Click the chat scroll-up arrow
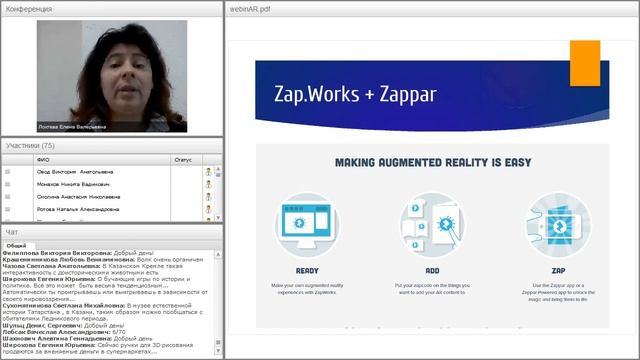This screenshot has height=360, width=640. pos(218,254)
